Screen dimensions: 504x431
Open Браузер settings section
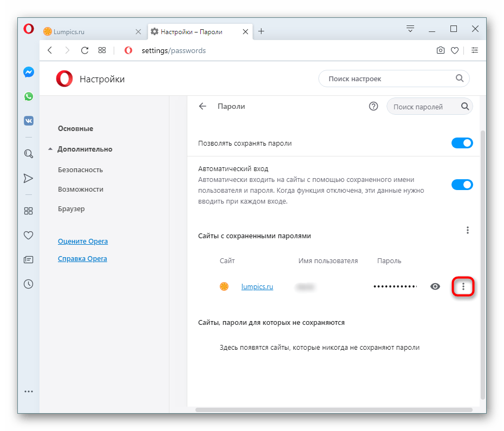pyautogui.click(x=71, y=209)
